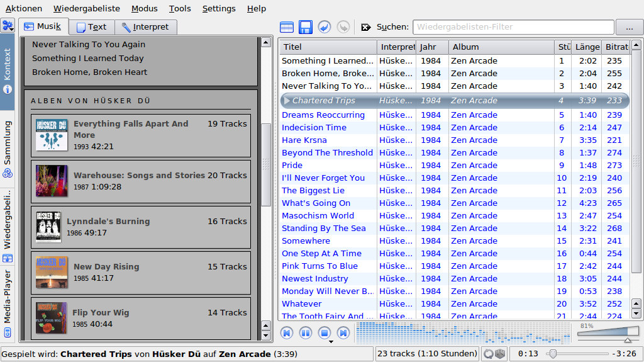Expand the Warehouse: Songs and Stories album
Screen dimensions: 644x362
pyautogui.click(x=141, y=181)
